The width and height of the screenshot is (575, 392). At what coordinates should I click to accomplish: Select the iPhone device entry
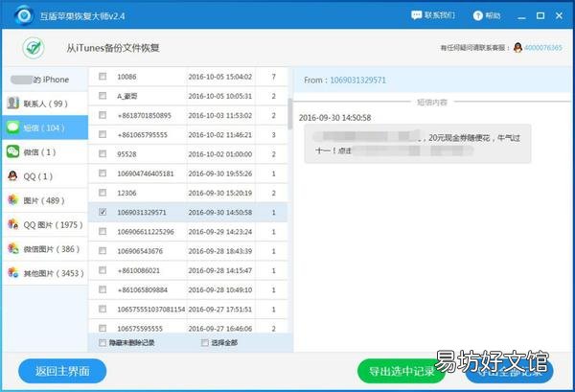point(45,80)
